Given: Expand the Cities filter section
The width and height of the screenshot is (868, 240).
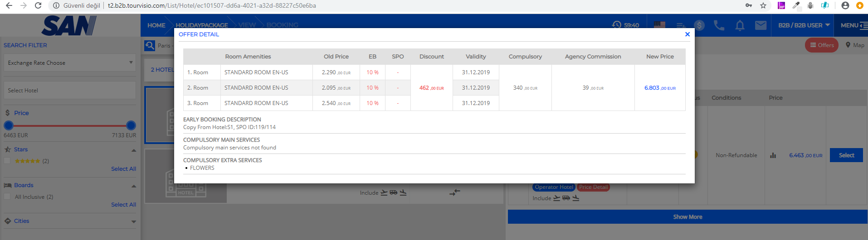Looking at the screenshot, I should (133, 221).
